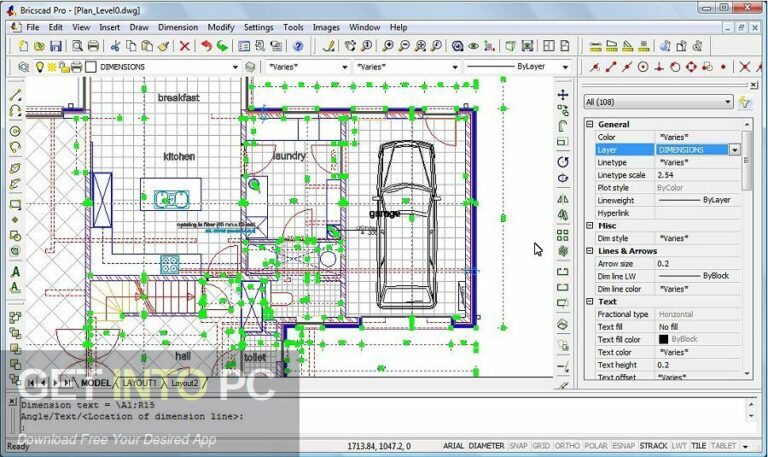
Task: Open the Draw menu
Action: click(139, 27)
